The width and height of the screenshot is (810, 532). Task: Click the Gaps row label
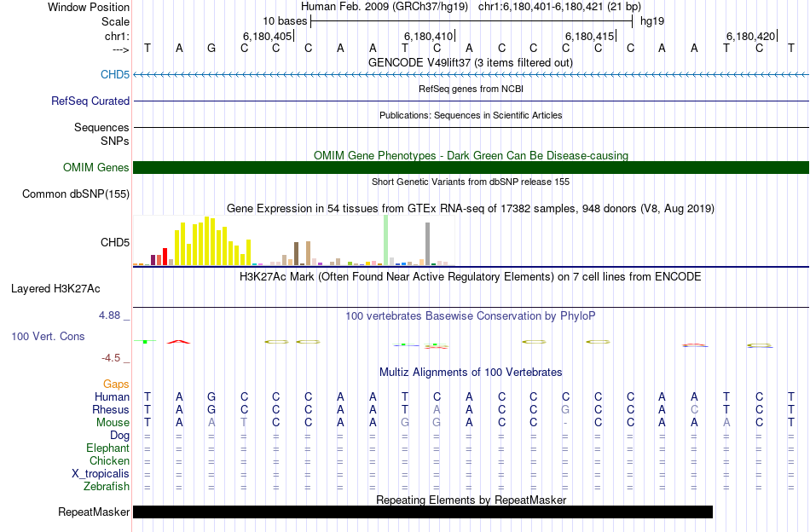coord(116,384)
